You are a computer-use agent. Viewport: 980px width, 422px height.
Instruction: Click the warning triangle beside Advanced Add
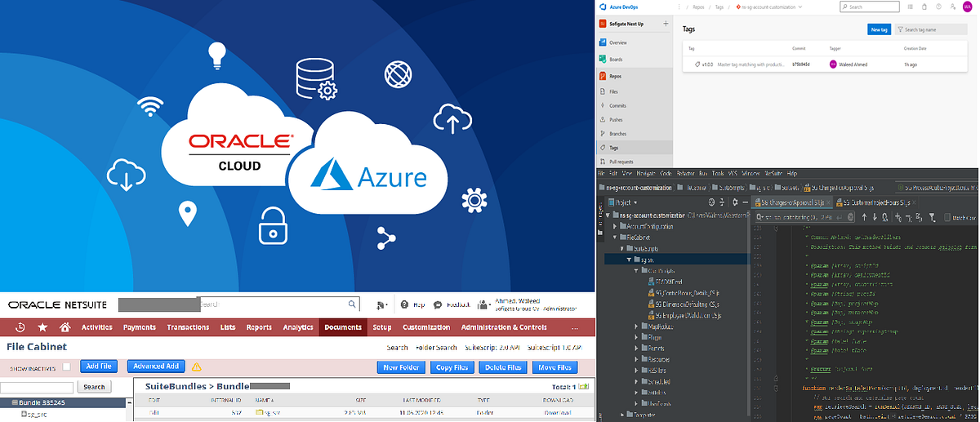tap(196, 367)
